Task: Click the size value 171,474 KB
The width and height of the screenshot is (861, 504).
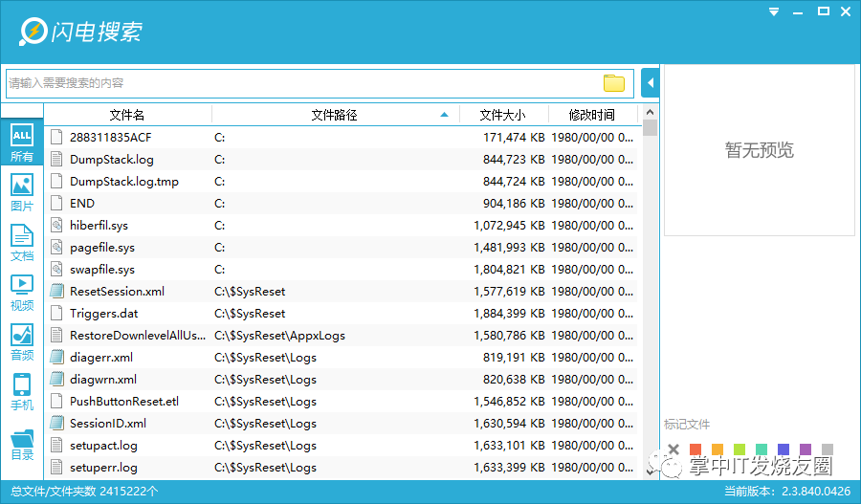Action: pos(514,138)
